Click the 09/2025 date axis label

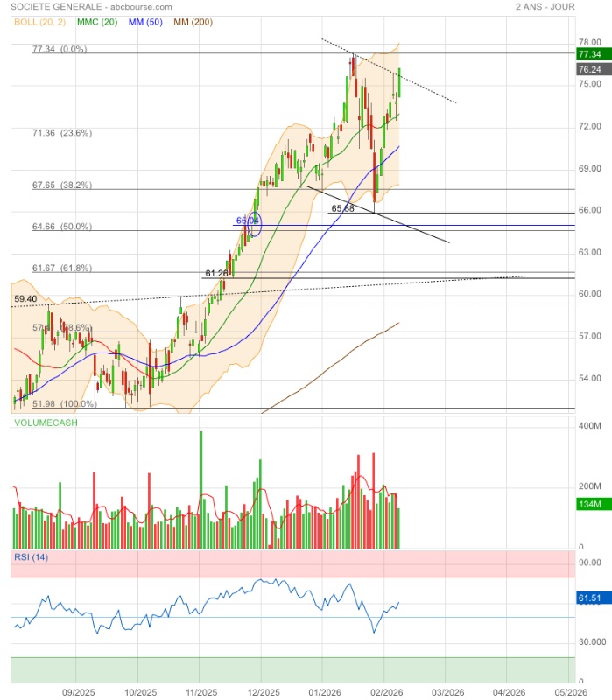click(x=78, y=692)
